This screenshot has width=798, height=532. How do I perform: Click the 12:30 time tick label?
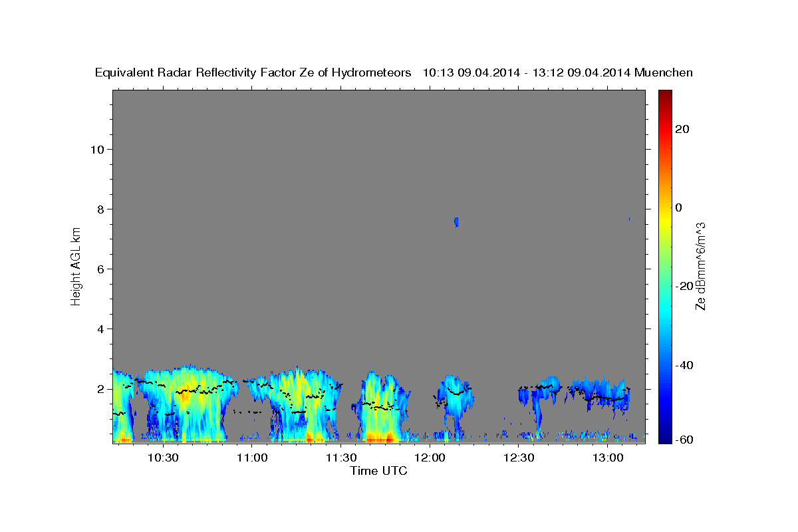tap(519, 458)
